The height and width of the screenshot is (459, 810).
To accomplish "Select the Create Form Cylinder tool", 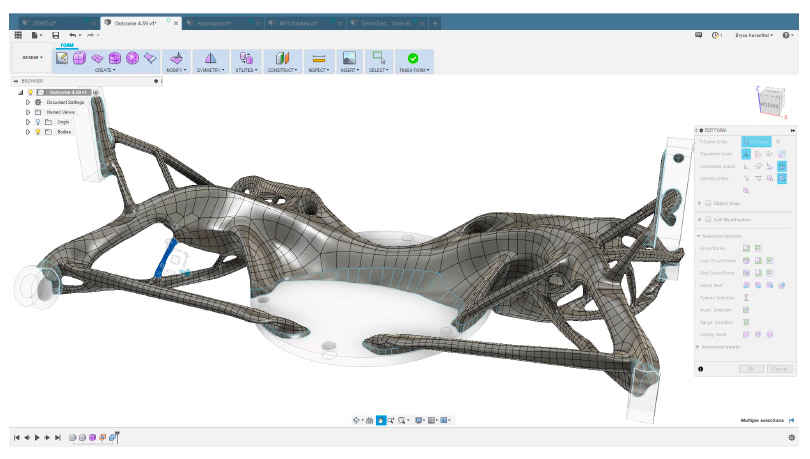I will click(114, 58).
